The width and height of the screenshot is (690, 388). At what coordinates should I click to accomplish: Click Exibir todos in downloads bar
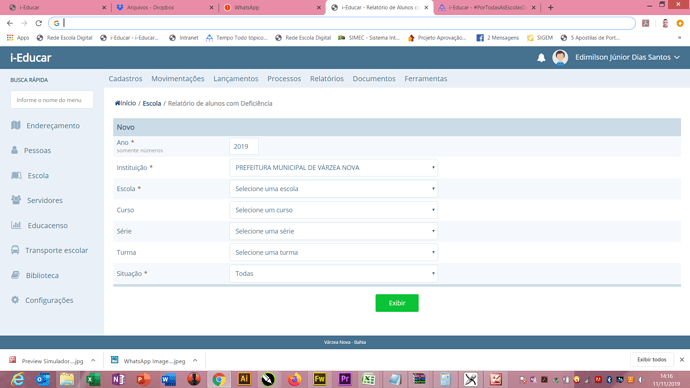tap(652, 359)
